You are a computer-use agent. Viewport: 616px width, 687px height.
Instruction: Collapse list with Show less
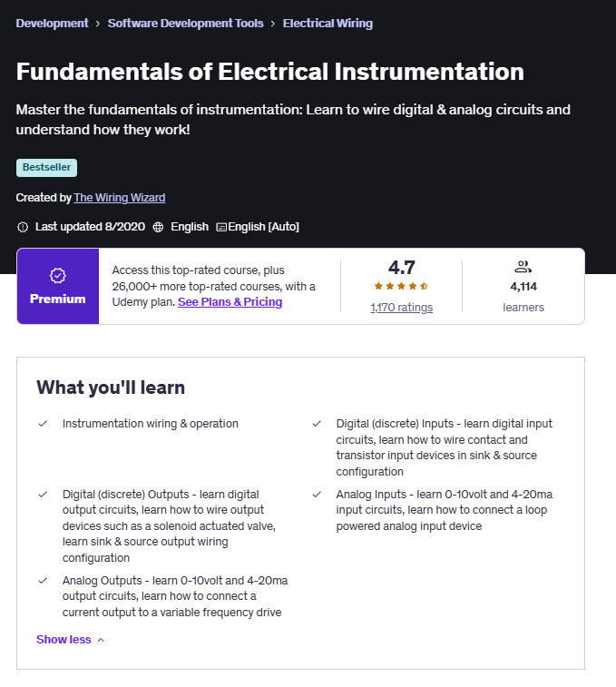click(64, 640)
